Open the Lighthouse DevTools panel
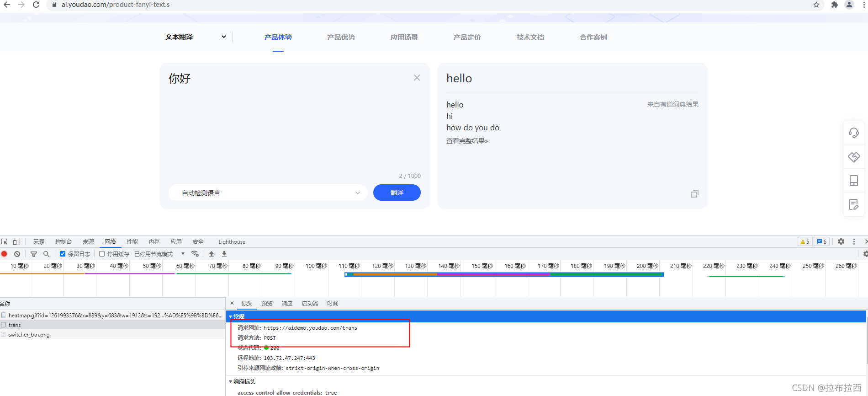The width and height of the screenshot is (868, 396). (232, 242)
